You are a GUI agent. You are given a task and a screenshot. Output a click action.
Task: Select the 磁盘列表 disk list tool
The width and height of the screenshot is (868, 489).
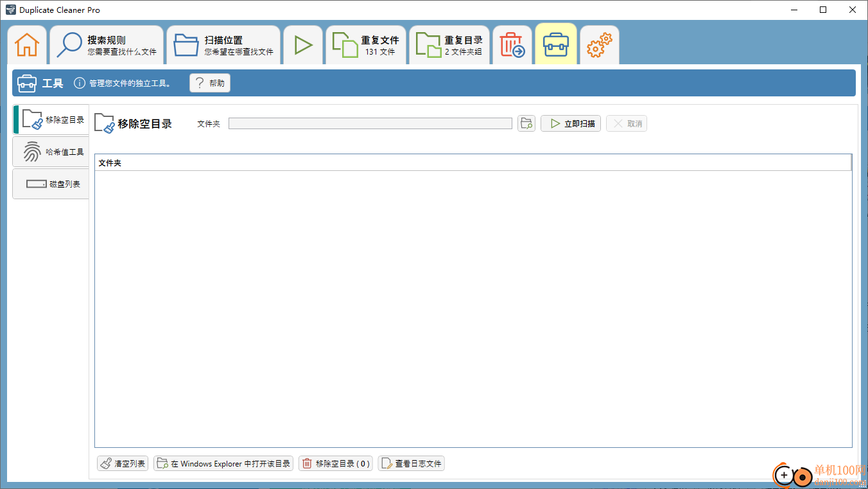coord(51,184)
